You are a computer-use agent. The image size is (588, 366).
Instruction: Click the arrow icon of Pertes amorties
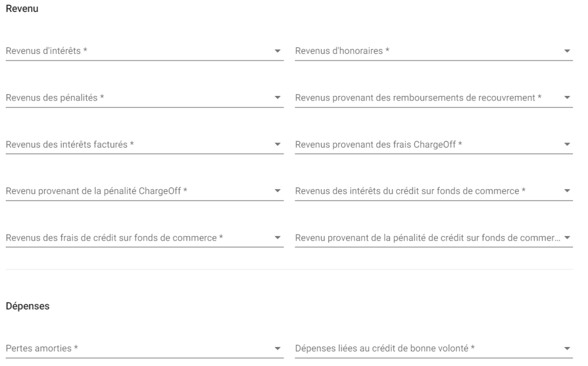pos(277,349)
